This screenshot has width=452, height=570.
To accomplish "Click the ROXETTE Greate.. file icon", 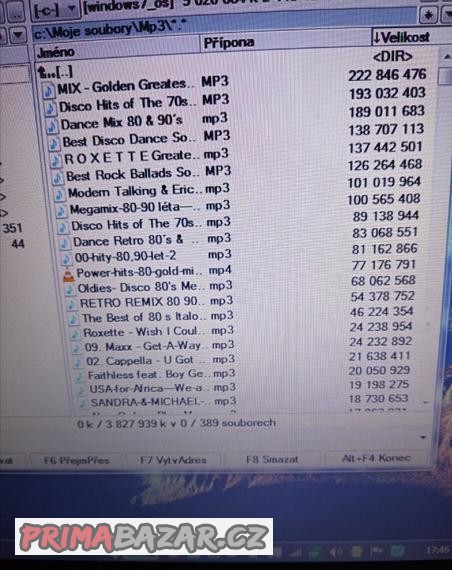I will (56, 160).
